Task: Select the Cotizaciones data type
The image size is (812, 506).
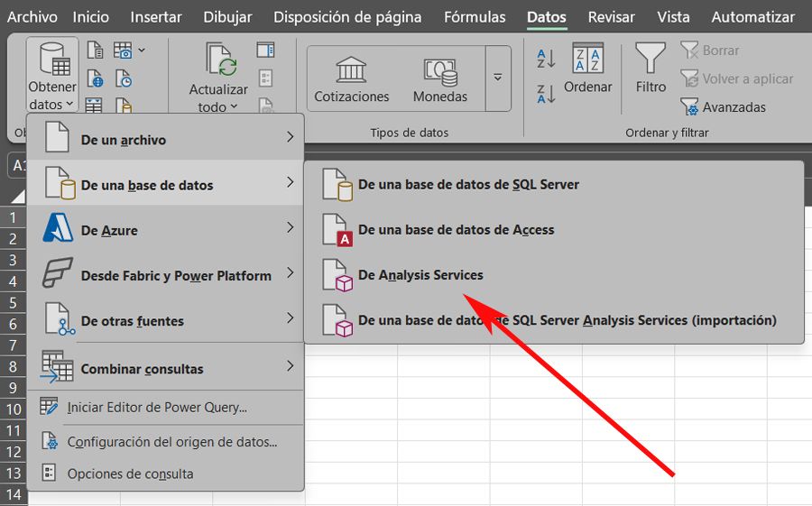Action: (351, 78)
